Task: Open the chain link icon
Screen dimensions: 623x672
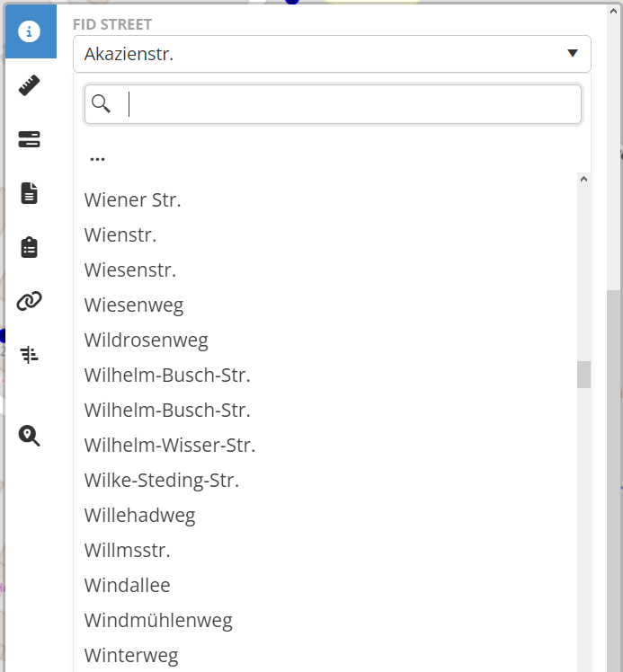Action: [30, 301]
